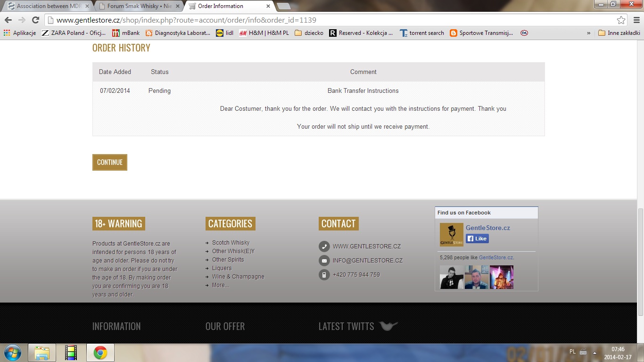Click the phone icon beside WWW.GENTLESTORE.CZ
Image resolution: width=644 pixels, height=362 pixels.
pyautogui.click(x=324, y=247)
